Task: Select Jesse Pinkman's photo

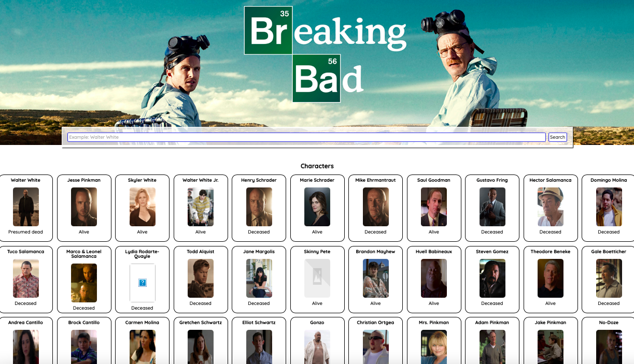Action: point(84,207)
